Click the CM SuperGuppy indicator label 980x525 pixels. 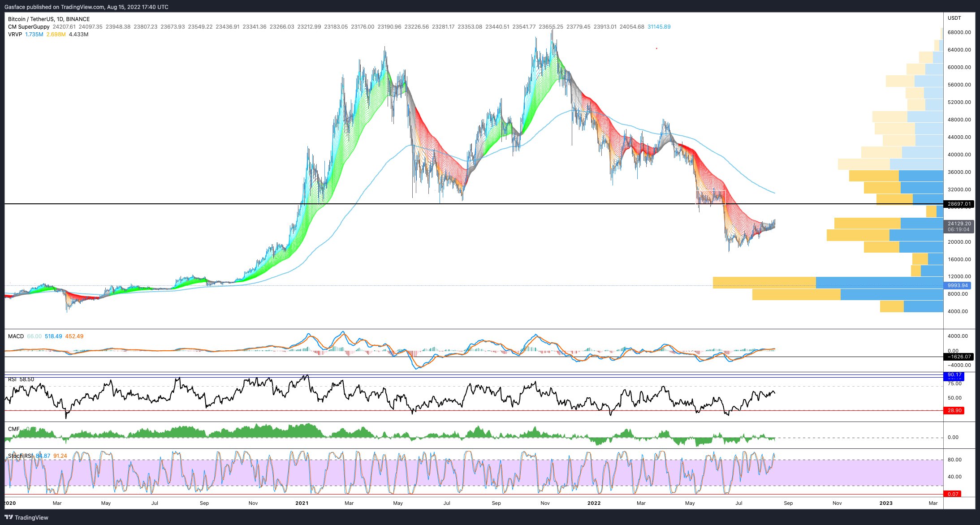[29, 27]
